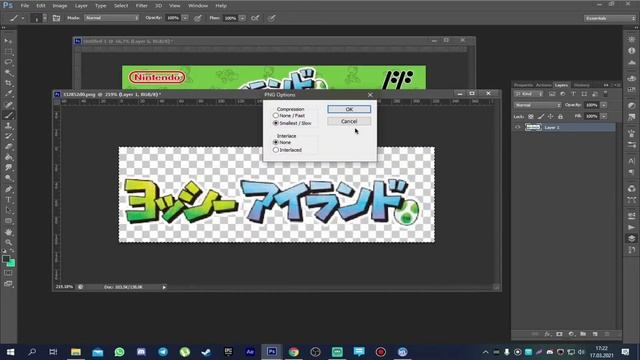The height and width of the screenshot is (360, 640).
Task: Select the Eyedropper tool
Action: (x=8, y=94)
